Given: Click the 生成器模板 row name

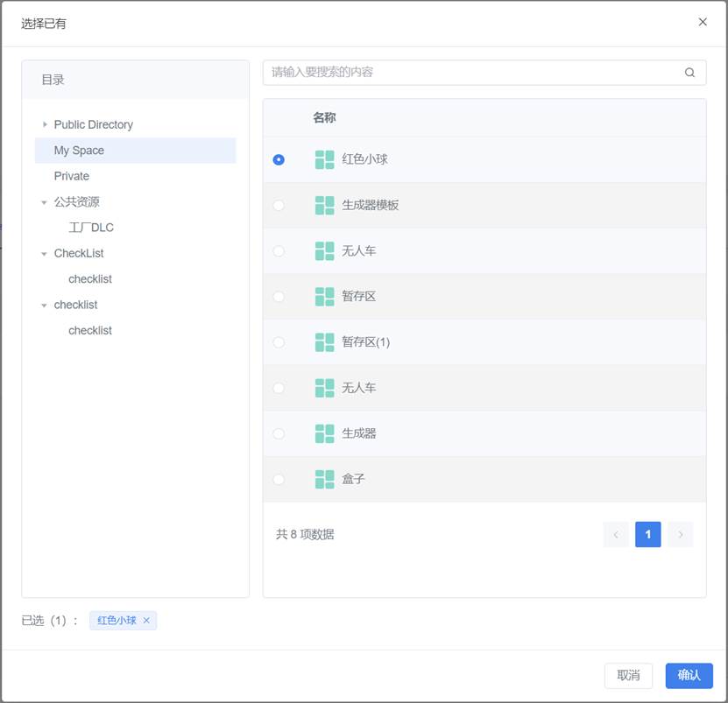Looking at the screenshot, I should pos(370,205).
